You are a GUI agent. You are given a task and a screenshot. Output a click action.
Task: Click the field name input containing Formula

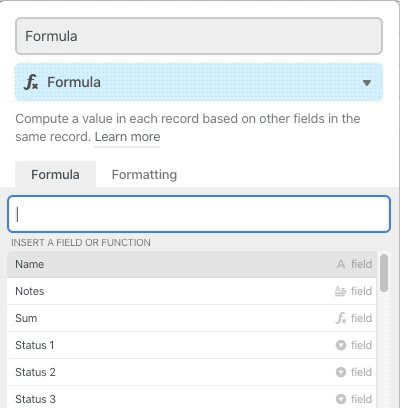click(199, 36)
